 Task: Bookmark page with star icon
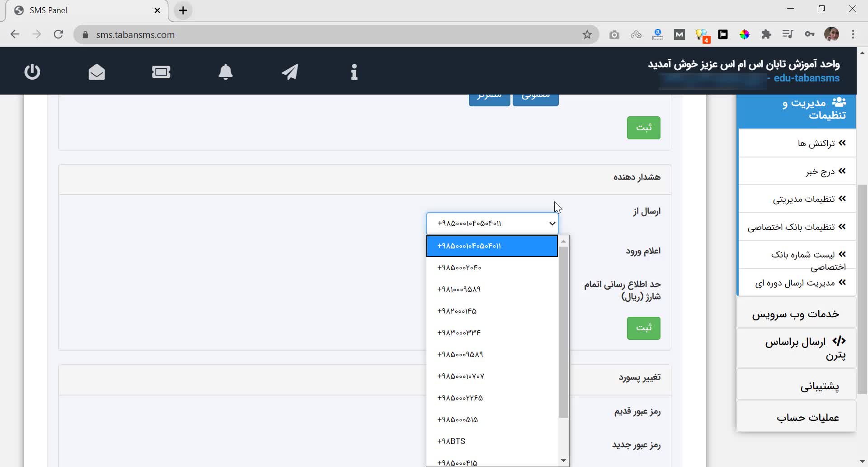587,35
